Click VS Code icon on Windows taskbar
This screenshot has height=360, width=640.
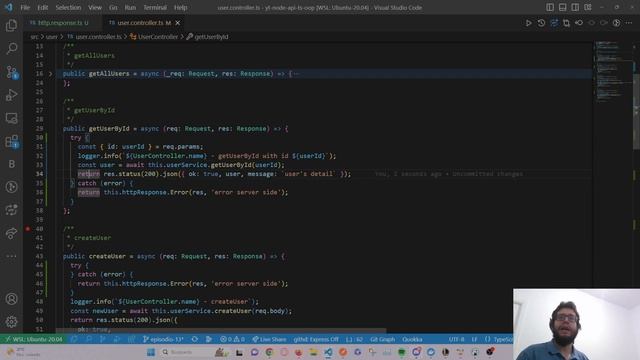tap(328, 352)
